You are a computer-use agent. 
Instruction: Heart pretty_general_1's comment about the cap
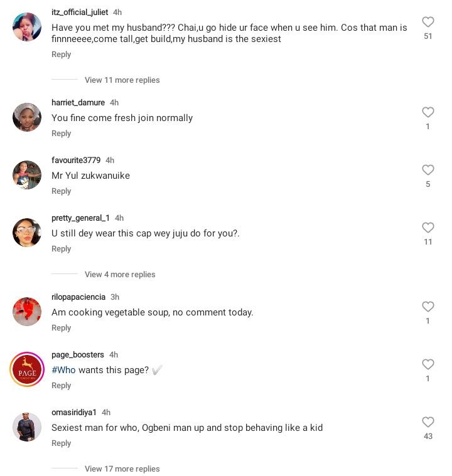pos(428,228)
